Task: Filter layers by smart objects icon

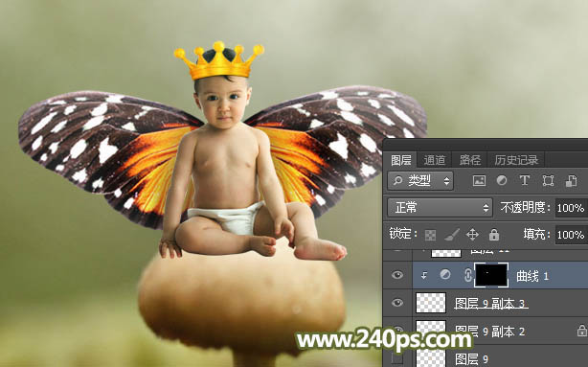Action: coord(571,181)
